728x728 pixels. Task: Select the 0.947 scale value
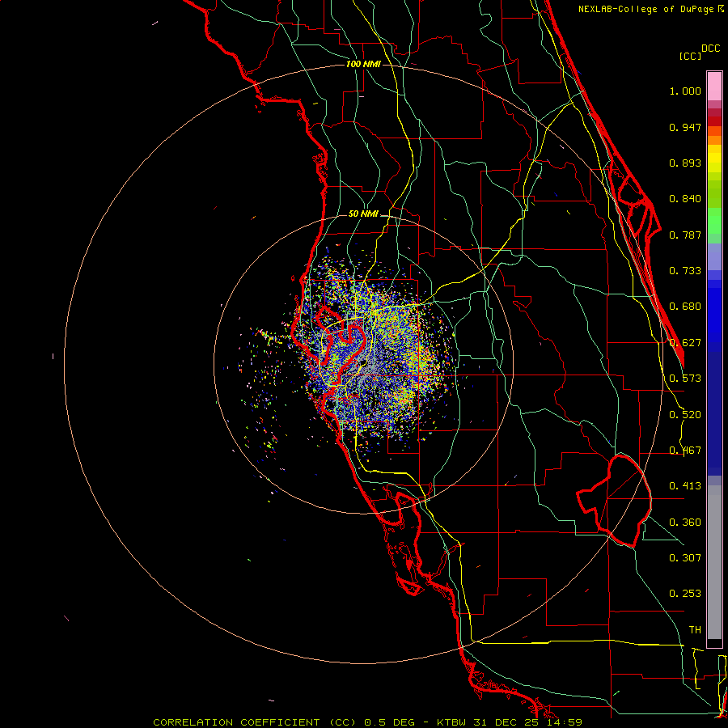(x=685, y=127)
